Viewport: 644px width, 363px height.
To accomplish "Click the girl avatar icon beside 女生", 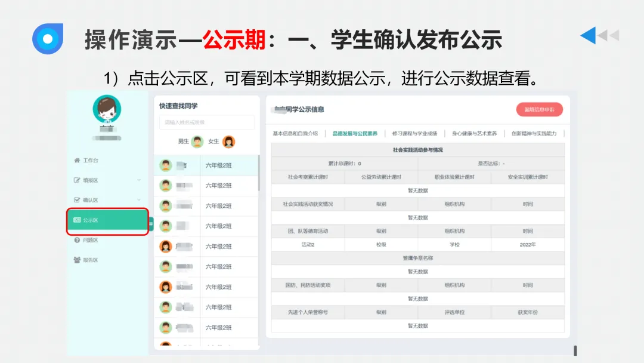I will [228, 142].
